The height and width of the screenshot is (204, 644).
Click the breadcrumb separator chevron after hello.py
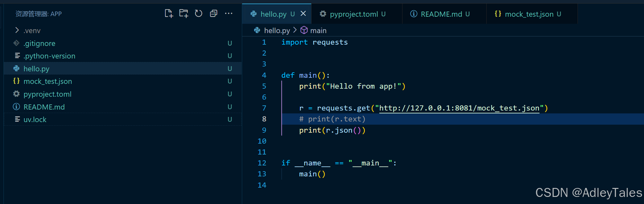pyautogui.click(x=295, y=30)
